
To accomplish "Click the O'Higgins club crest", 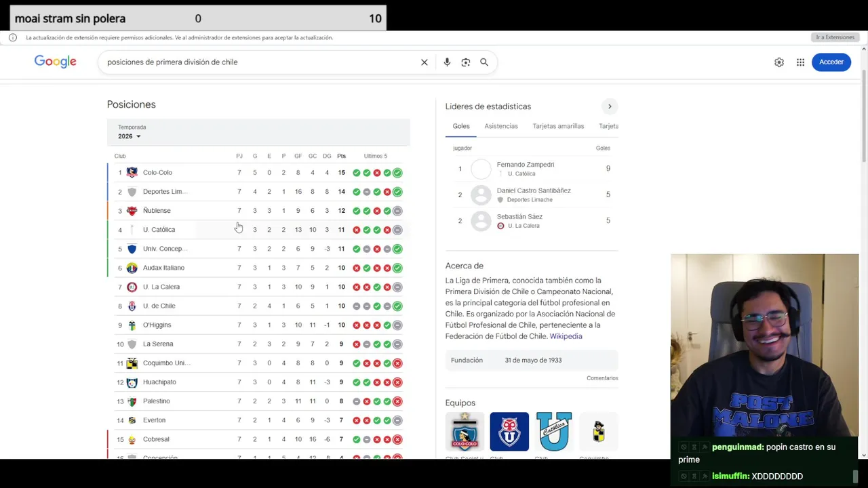I will tap(132, 325).
